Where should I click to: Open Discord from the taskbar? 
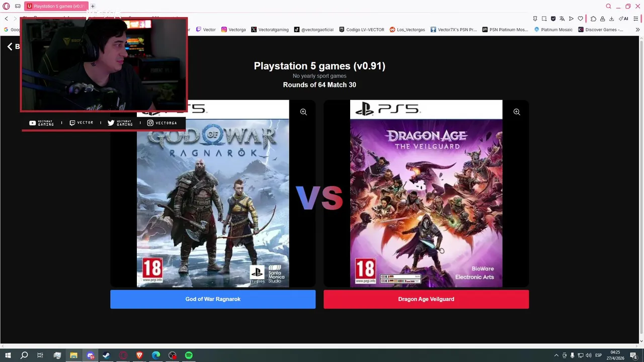coord(90,355)
